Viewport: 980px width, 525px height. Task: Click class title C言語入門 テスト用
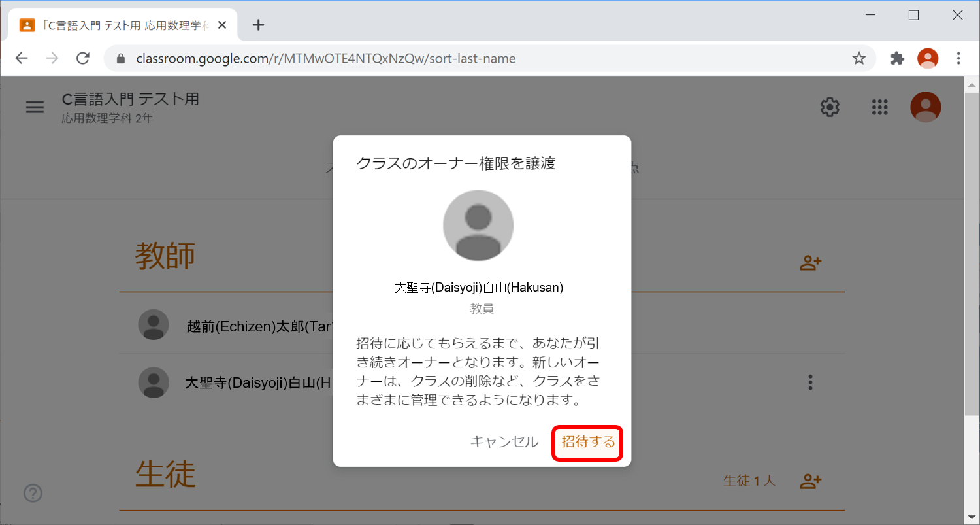click(130, 99)
